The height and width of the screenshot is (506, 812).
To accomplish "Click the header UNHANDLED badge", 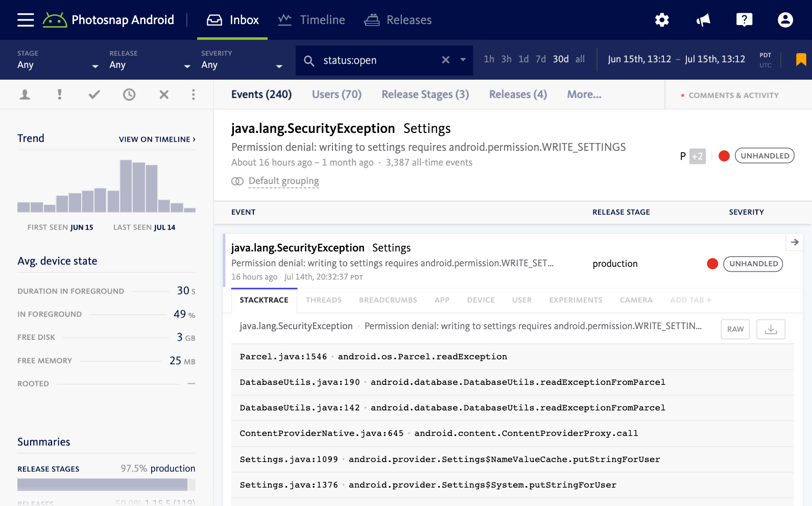I will coord(765,156).
